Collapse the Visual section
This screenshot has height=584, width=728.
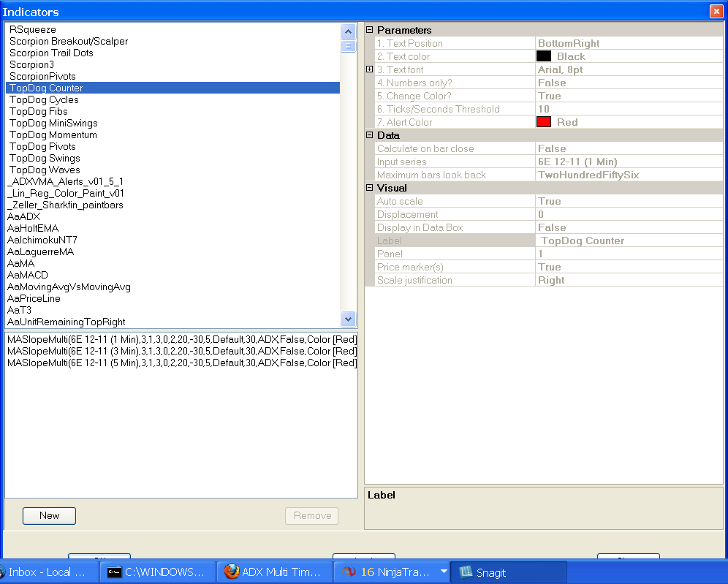click(x=370, y=188)
